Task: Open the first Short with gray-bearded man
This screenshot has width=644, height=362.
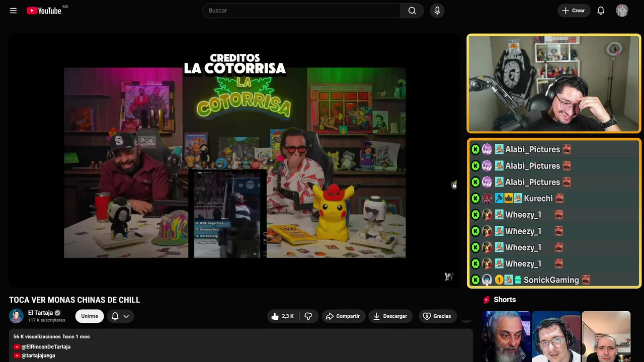Action: pos(506,336)
